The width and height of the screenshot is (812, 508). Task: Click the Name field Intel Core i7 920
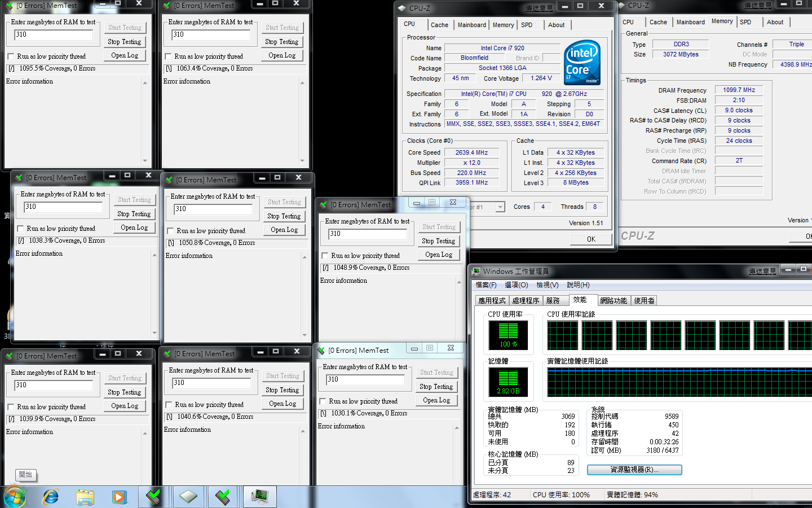point(502,48)
